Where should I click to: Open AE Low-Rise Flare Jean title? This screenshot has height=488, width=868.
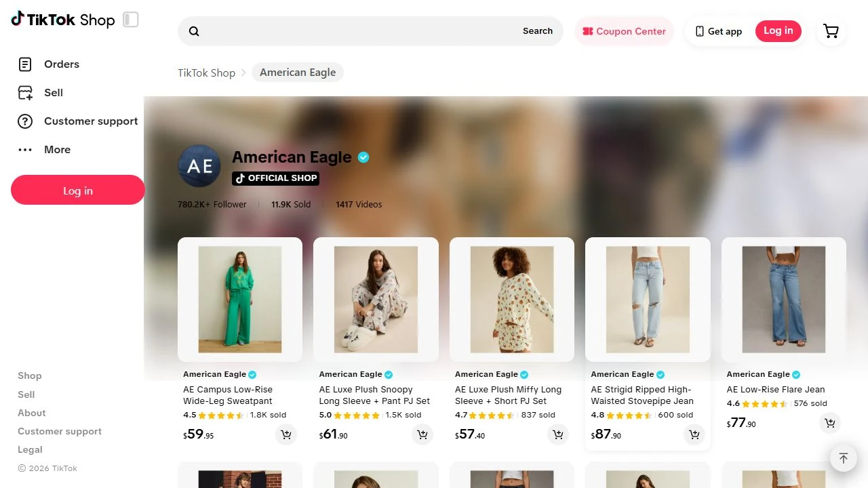[x=776, y=390]
